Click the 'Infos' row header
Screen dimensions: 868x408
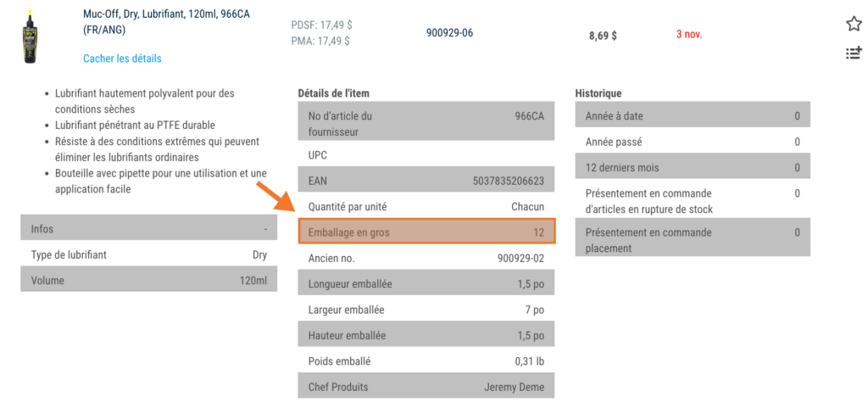click(148, 229)
